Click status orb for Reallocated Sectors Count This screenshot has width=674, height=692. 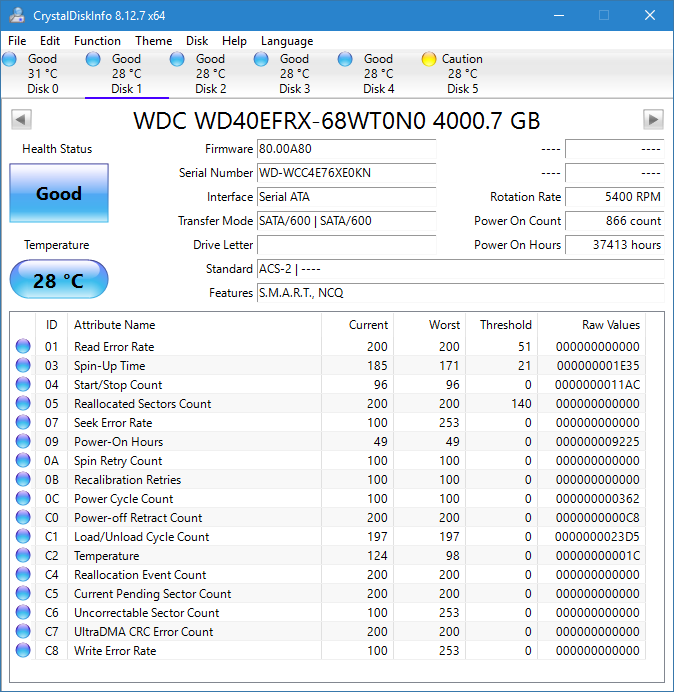[23, 403]
